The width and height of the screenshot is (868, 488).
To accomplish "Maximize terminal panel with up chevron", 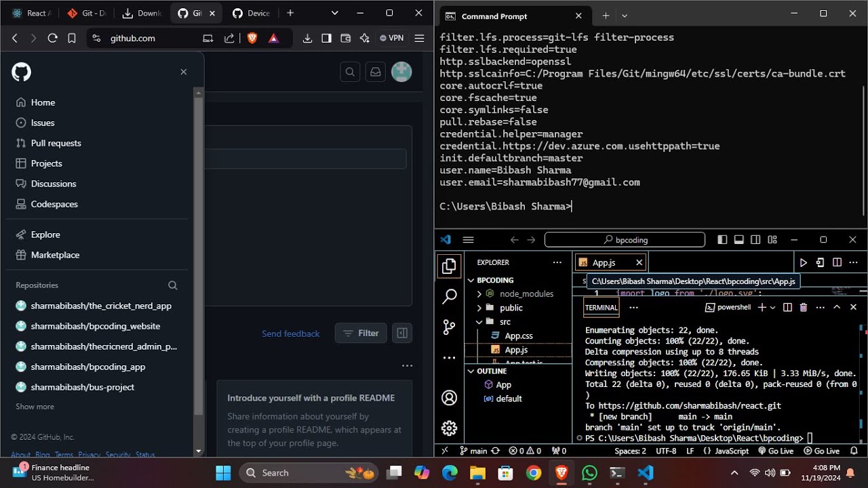I will tap(836, 307).
